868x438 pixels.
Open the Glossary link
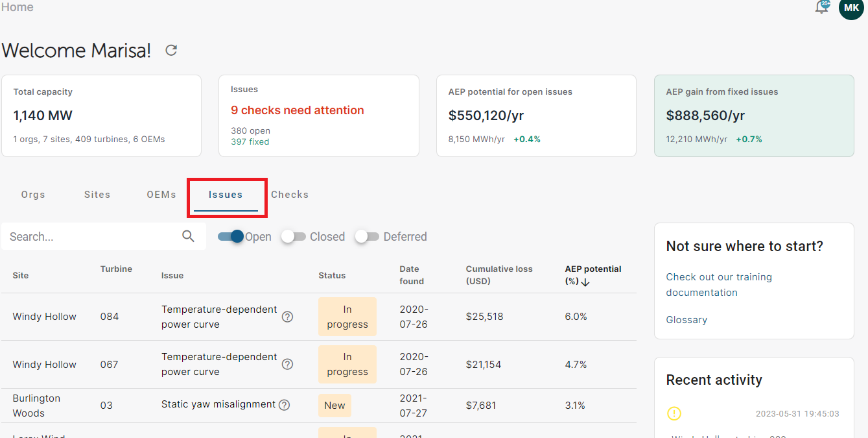tap(686, 320)
